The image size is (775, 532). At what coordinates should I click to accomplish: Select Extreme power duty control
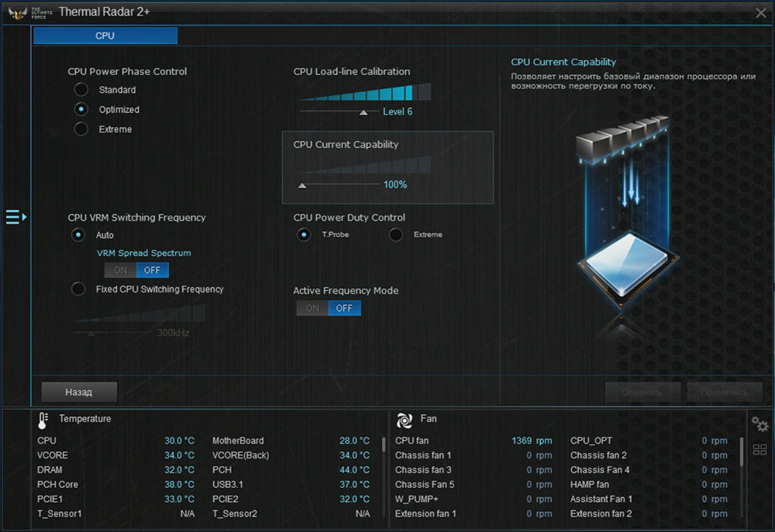click(x=396, y=235)
